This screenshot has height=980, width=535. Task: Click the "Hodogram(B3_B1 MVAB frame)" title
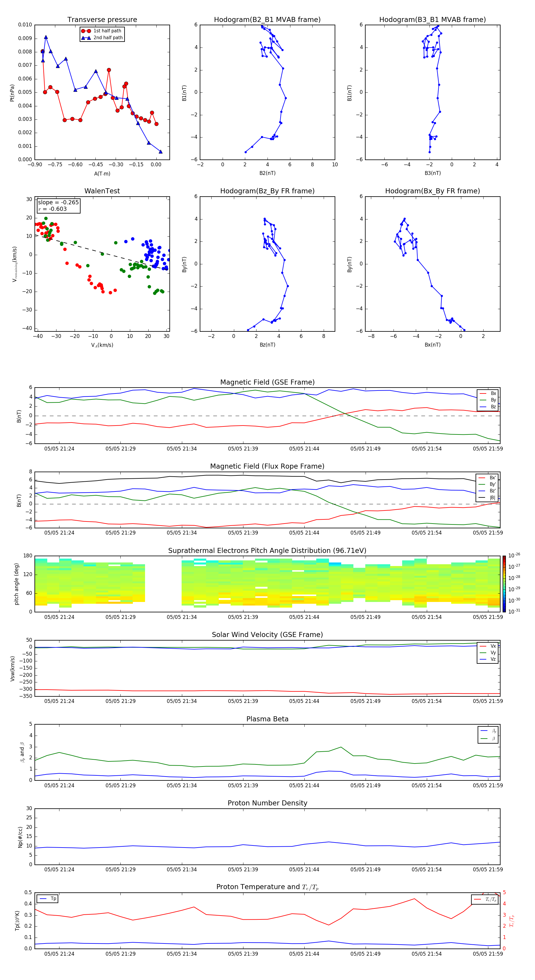tap(432, 20)
